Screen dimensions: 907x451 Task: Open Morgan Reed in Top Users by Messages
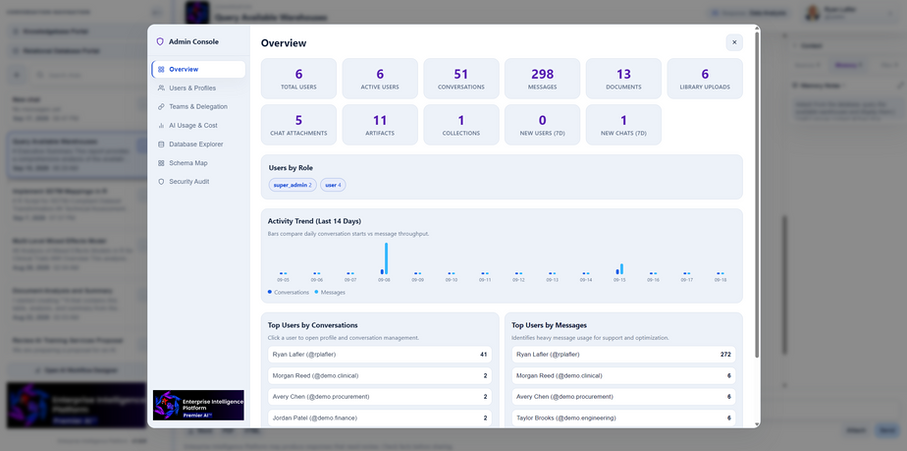coord(624,376)
